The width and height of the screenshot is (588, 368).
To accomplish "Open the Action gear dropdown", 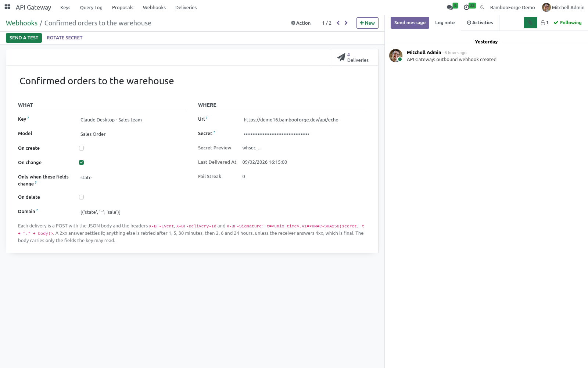I will pyautogui.click(x=301, y=23).
